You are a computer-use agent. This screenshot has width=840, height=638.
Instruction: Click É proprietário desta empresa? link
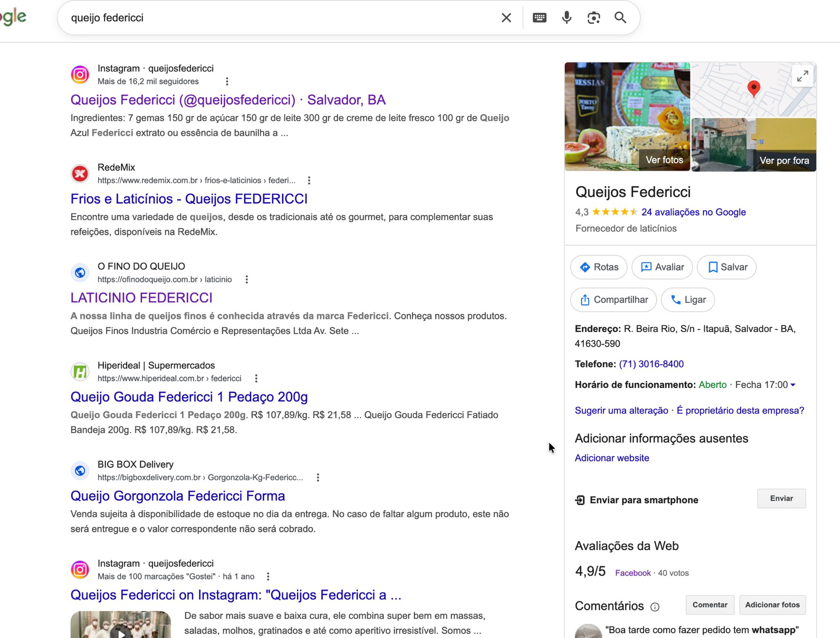[x=741, y=411]
